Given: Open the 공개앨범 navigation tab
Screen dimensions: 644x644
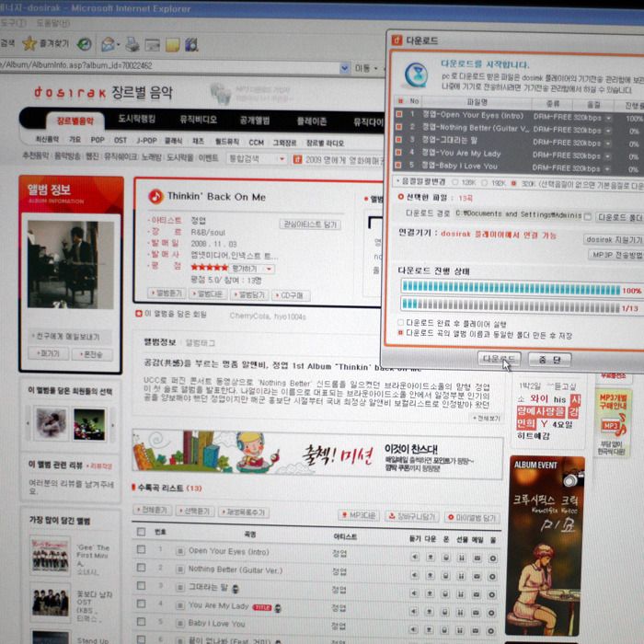Looking at the screenshot, I should tap(255, 121).
